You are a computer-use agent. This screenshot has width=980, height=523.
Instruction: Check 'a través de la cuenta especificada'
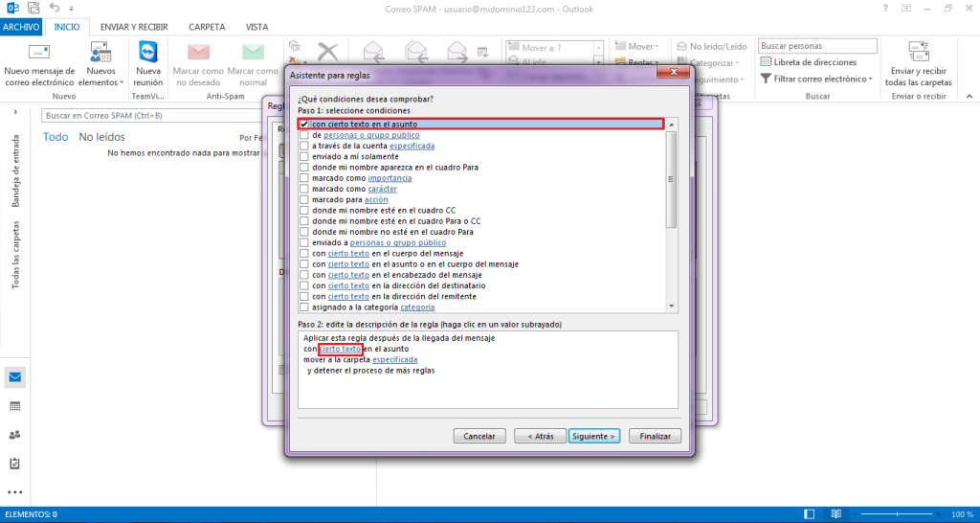point(304,146)
